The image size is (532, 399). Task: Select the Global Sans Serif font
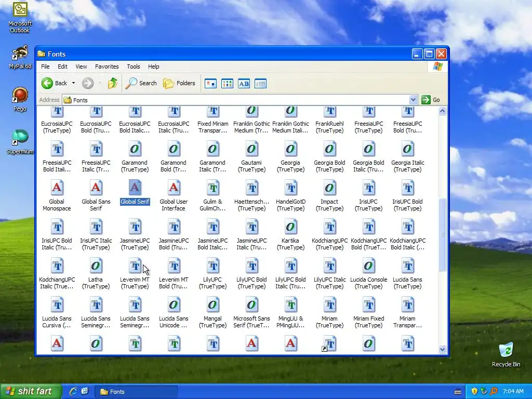96,195
